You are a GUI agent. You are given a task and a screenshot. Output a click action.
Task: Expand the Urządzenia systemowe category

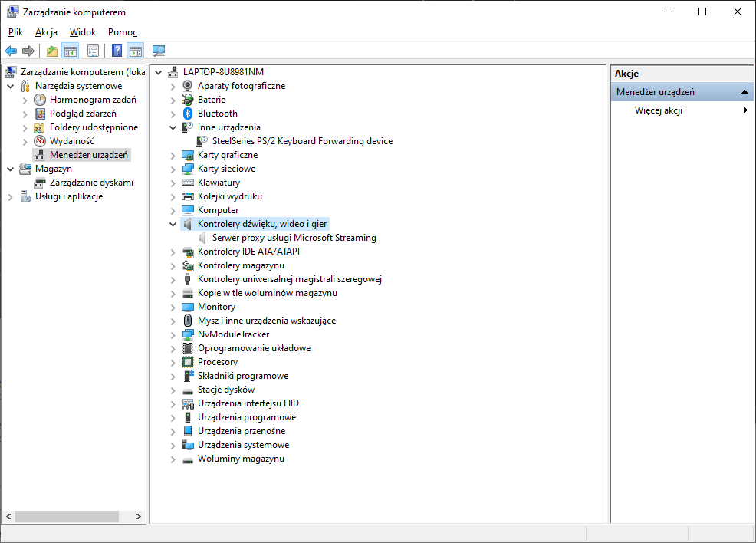pyautogui.click(x=173, y=446)
